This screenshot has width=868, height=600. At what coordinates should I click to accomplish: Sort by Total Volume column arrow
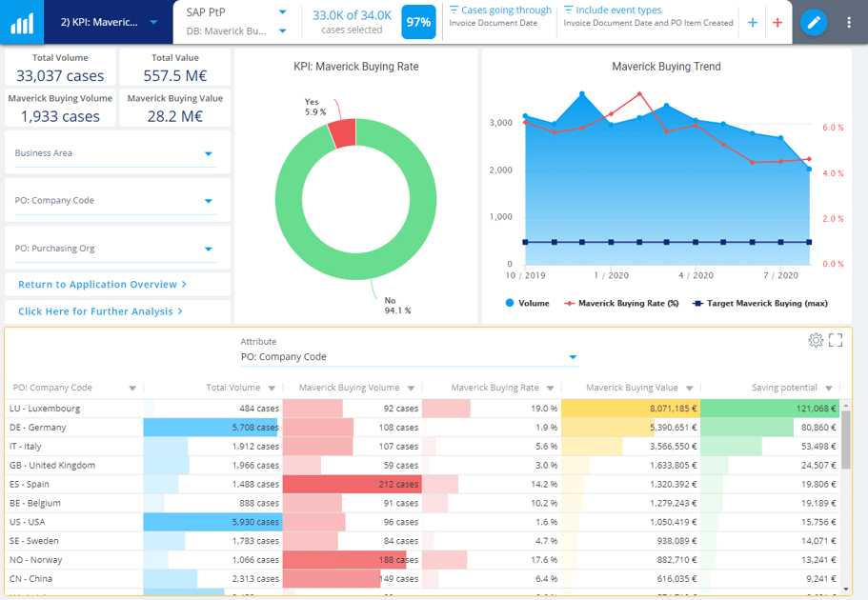click(x=272, y=388)
